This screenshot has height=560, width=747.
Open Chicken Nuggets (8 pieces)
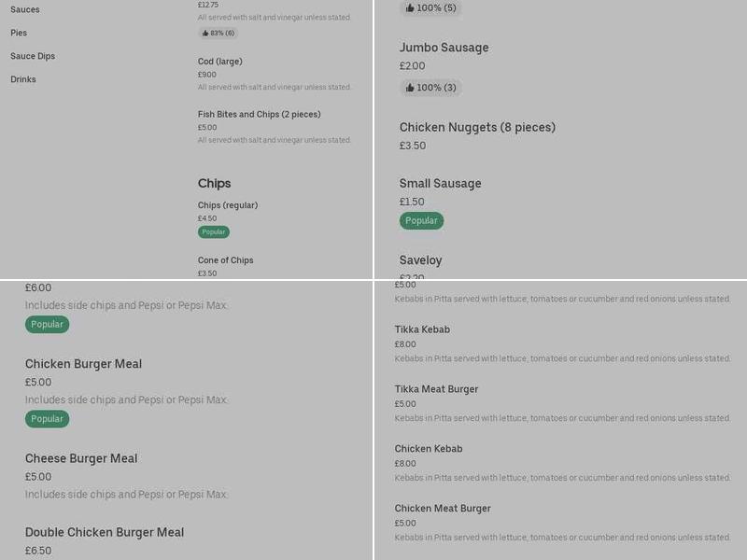477,127
